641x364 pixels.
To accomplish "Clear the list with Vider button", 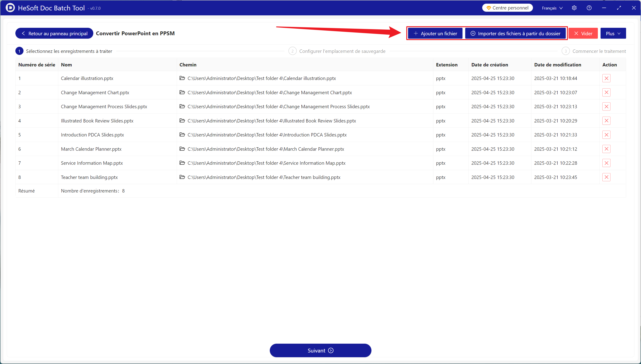I will 583,33.
